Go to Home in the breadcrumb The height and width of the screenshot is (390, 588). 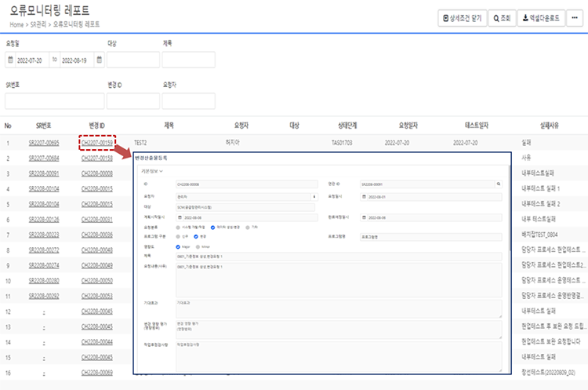[x=16, y=26]
